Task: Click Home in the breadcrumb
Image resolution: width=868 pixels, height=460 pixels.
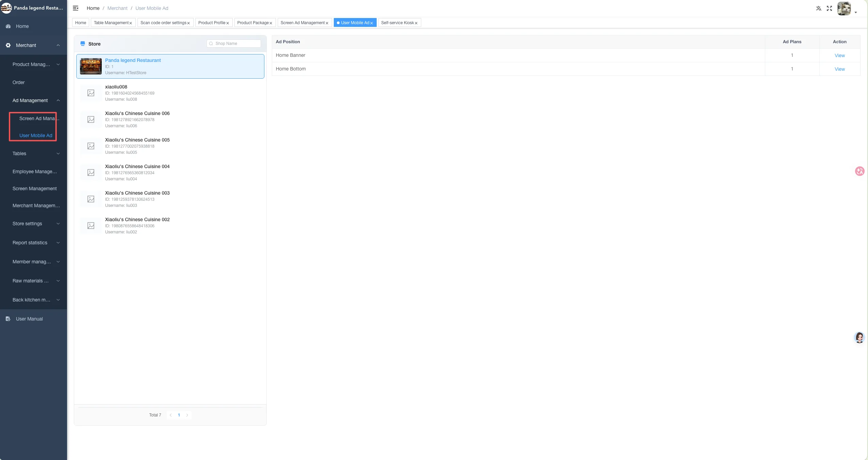Action: pos(93,8)
